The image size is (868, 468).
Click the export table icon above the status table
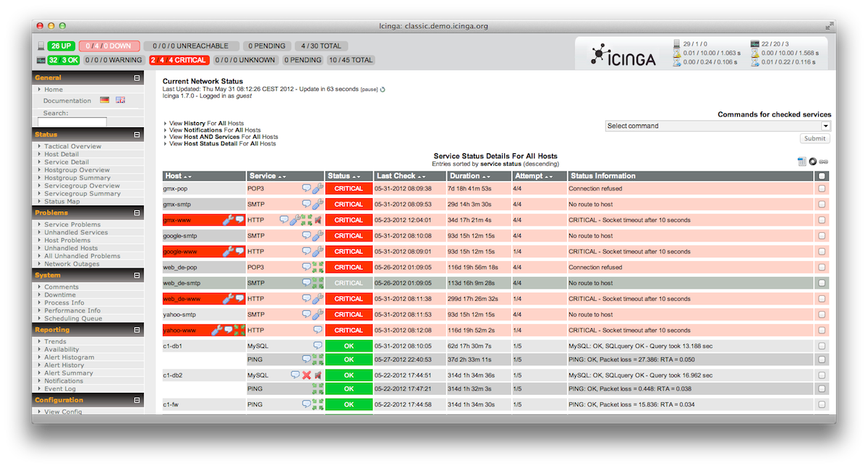[801, 161]
